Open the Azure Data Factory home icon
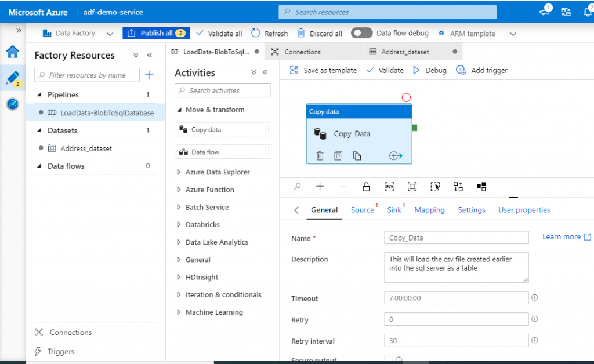Image resolution: width=594 pixels, height=364 pixels. (x=13, y=52)
